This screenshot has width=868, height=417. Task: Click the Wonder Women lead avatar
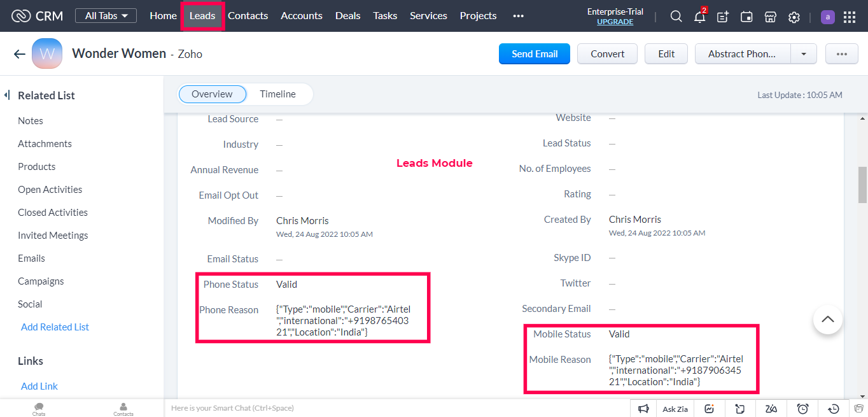tap(47, 54)
